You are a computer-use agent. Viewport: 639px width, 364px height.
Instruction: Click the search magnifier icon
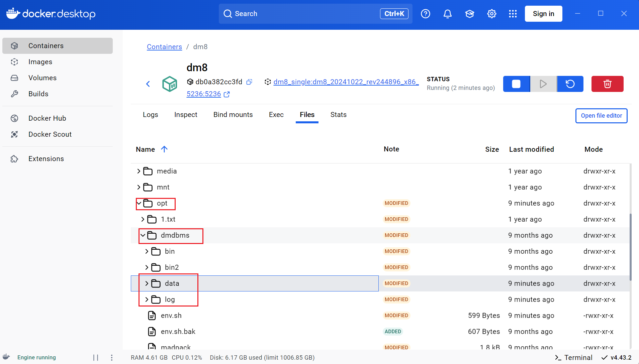tap(228, 14)
